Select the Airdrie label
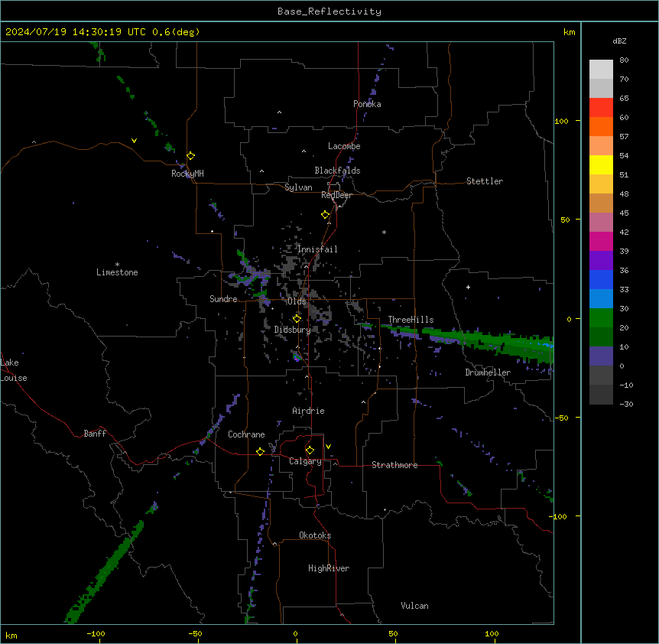The width and height of the screenshot is (659, 644). pos(309,411)
